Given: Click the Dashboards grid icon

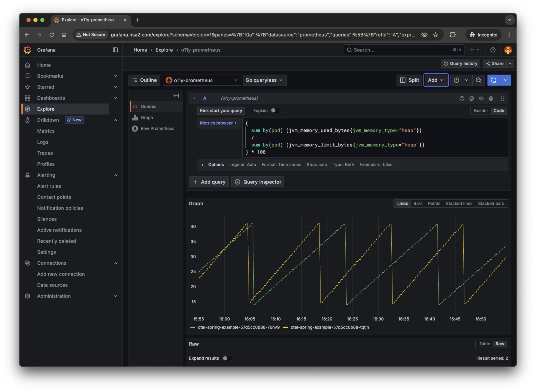Looking at the screenshot, I should (x=28, y=98).
